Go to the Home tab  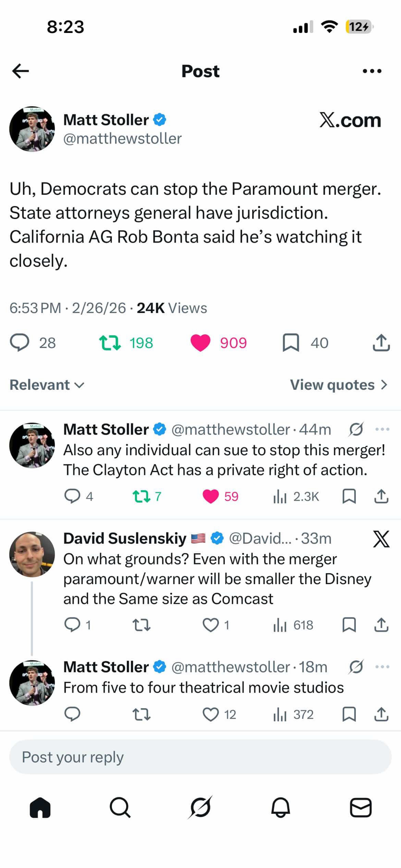[x=40, y=807]
